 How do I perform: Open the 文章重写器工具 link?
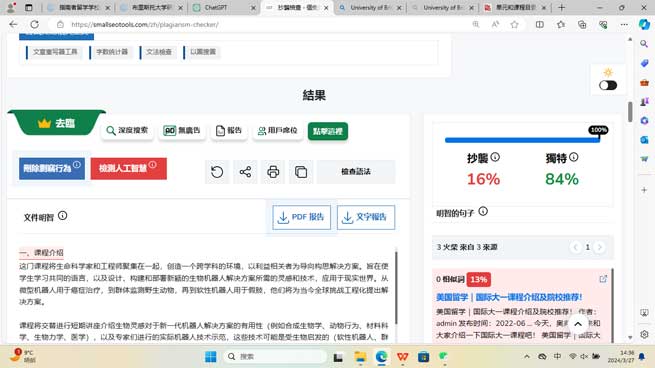55,52
